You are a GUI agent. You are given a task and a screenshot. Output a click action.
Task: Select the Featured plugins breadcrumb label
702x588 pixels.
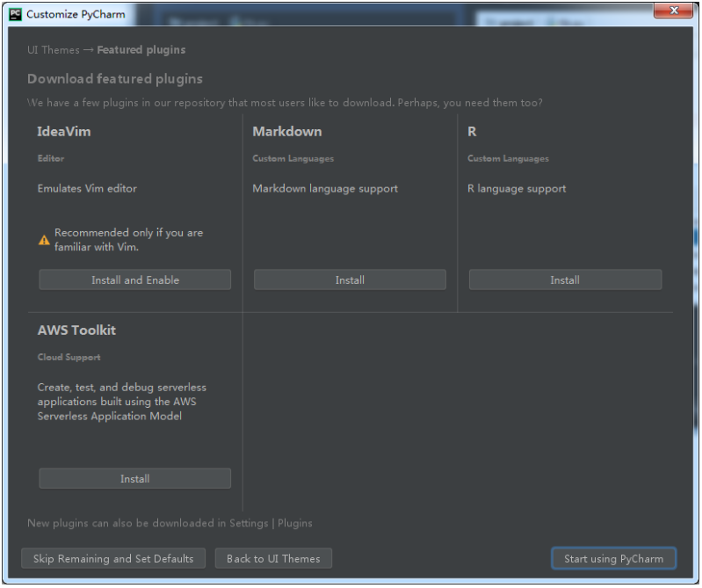tap(141, 50)
